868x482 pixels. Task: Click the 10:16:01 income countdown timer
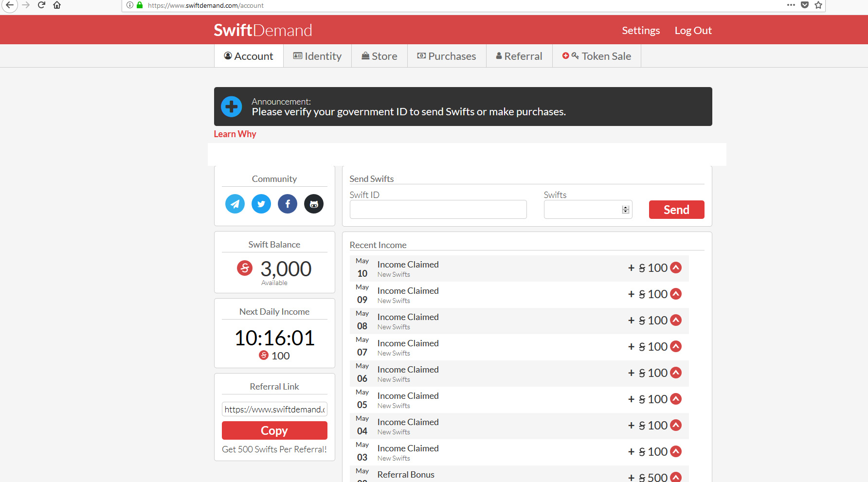coord(274,338)
